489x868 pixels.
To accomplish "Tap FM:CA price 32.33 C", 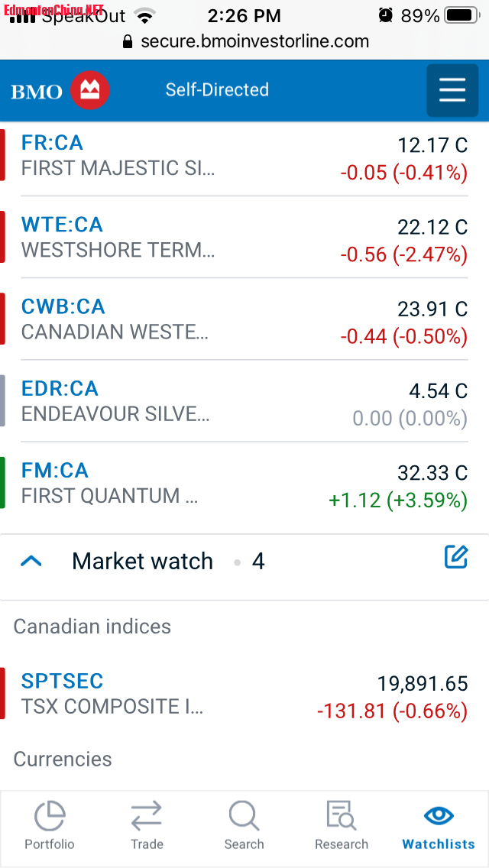I will [x=432, y=473].
